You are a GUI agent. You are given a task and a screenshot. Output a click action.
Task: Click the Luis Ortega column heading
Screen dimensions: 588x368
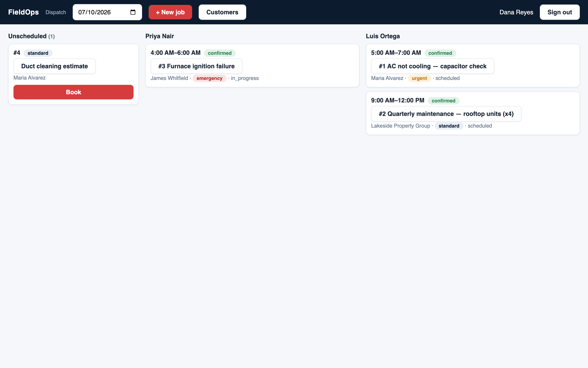coord(383,36)
